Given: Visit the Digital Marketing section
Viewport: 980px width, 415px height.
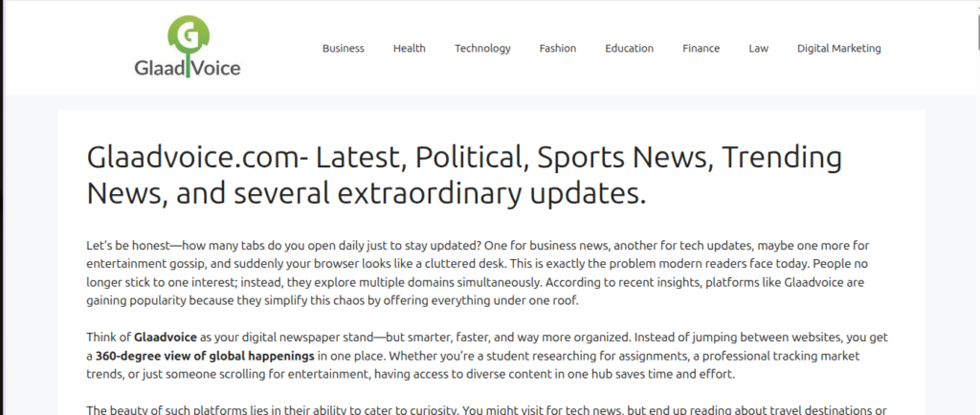Looking at the screenshot, I should (838, 48).
